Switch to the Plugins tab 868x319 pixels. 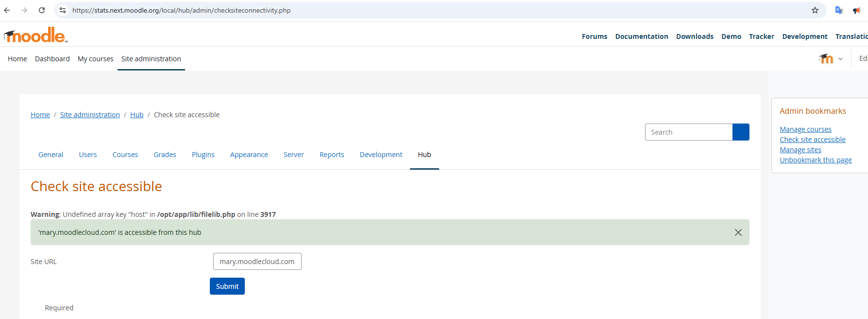[203, 155]
